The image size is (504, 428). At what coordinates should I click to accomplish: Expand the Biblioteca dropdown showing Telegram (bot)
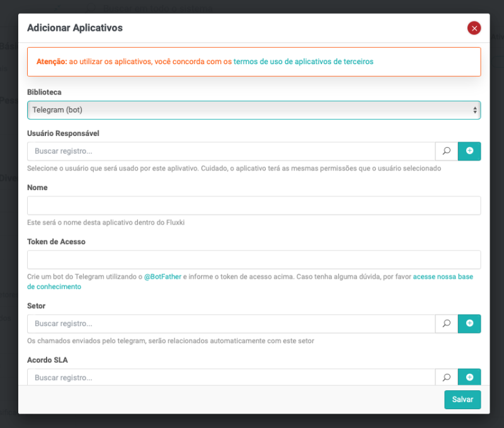tap(253, 110)
